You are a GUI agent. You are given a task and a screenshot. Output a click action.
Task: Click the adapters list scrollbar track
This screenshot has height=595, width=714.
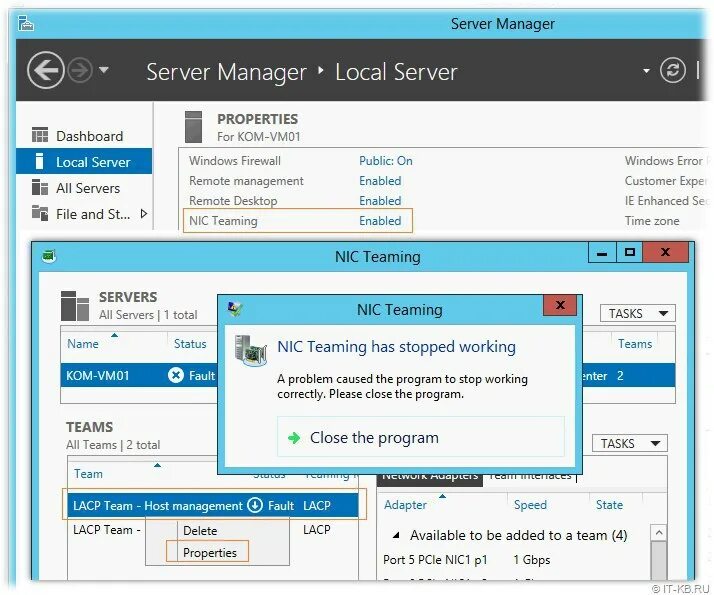coord(658,560)
